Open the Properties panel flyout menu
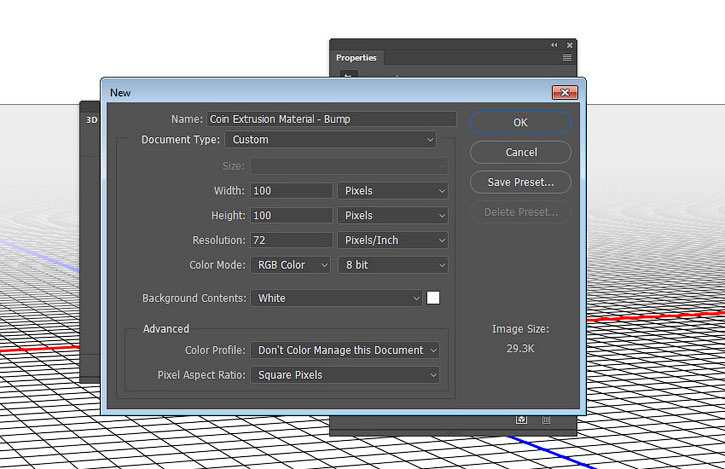Image resolution: width=725 pixels, height=469 pixels. pos(567,58)
